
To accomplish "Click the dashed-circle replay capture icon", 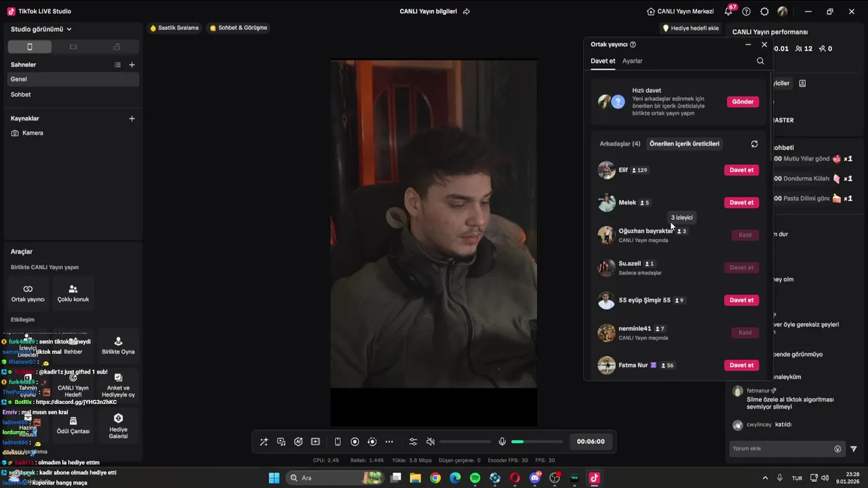I will click(x=372, y=442).
